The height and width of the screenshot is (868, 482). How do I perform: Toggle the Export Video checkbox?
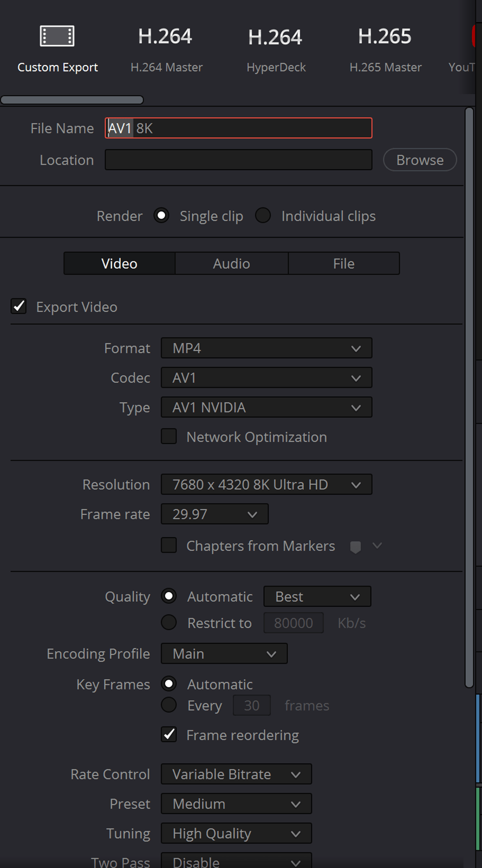pyautogui.click(x=19, y=306)
